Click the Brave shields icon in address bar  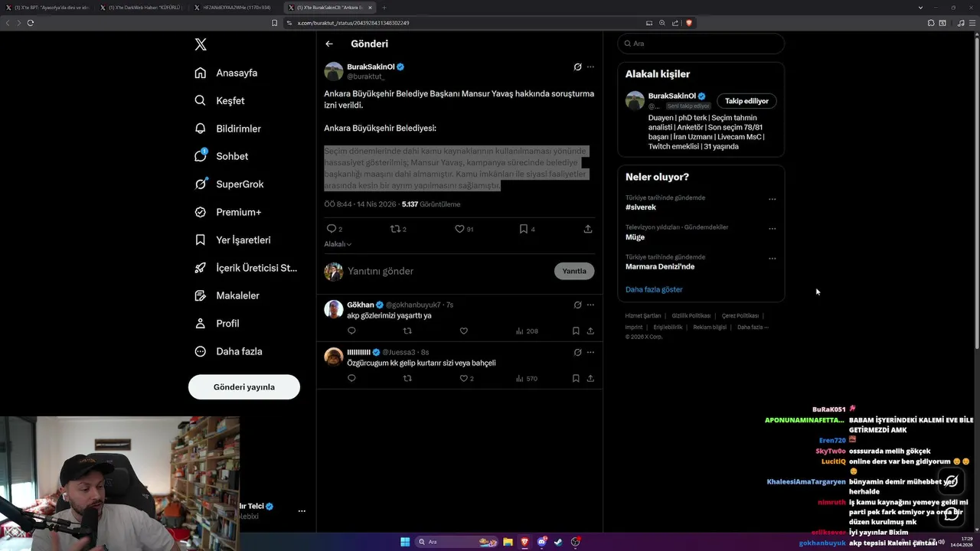click(x=689, y=23)
